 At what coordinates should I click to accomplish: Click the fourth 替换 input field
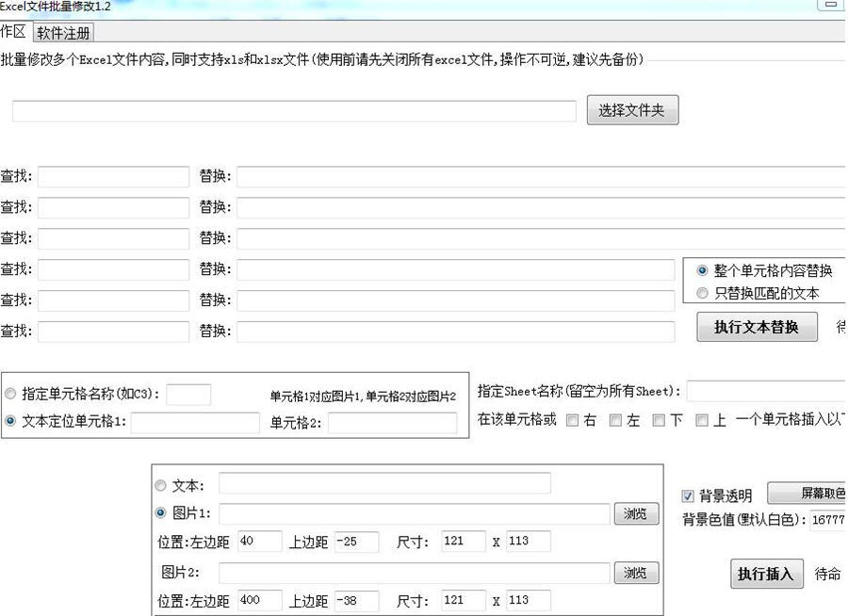(456, 270)
